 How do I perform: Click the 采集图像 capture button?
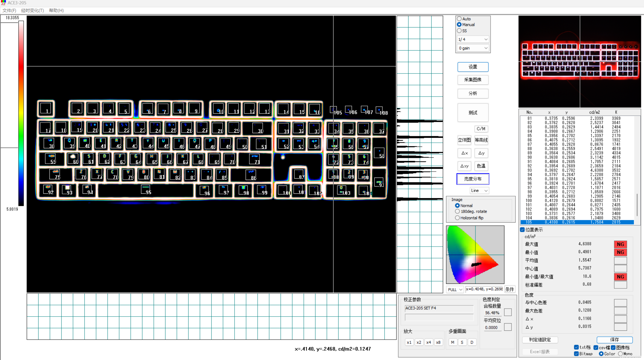click(473, 80)
